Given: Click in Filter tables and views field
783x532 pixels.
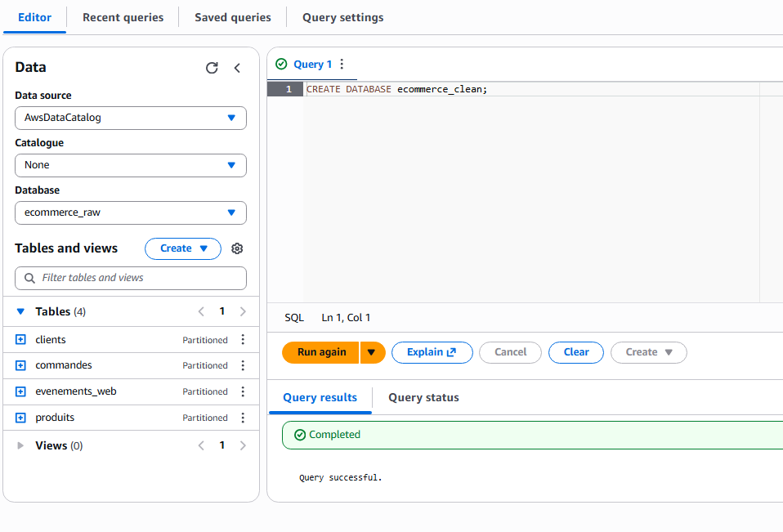Looking at the screenshot, I should (131, 278).
